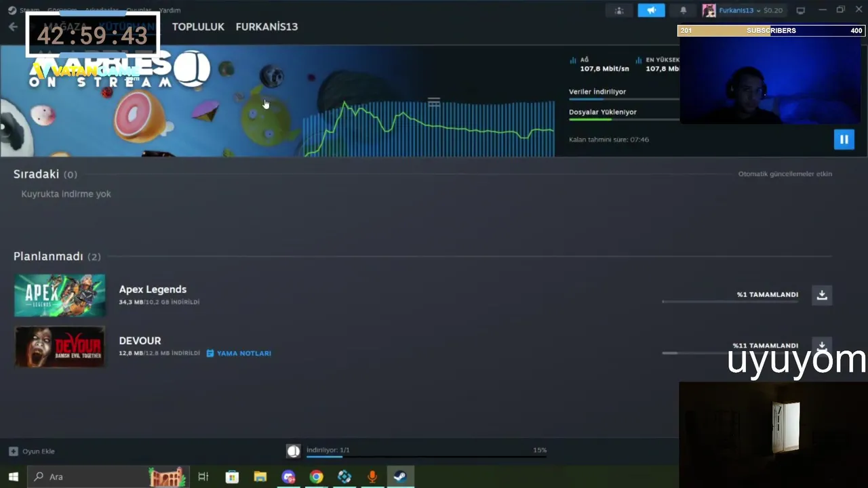The width and height of the screenshot is (868, 488).
Task: Switch to Big Picture mode icon
Action: (x=800, y=10)
